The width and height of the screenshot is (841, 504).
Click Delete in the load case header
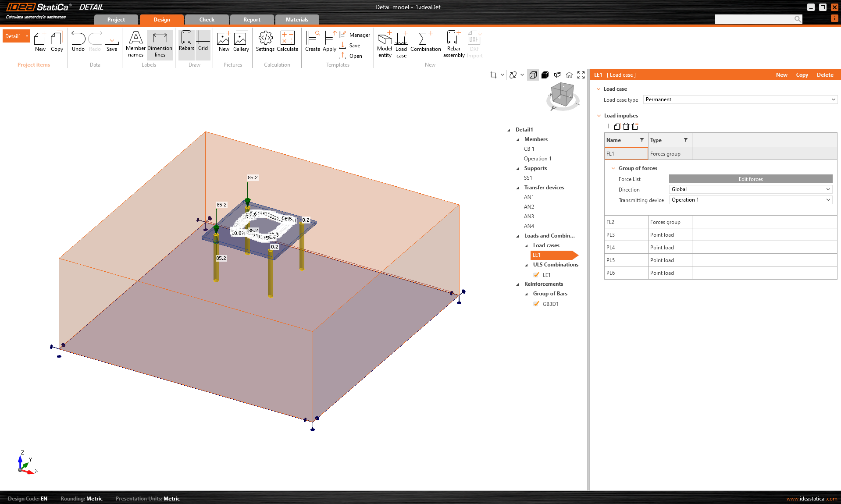click(825, 75)
